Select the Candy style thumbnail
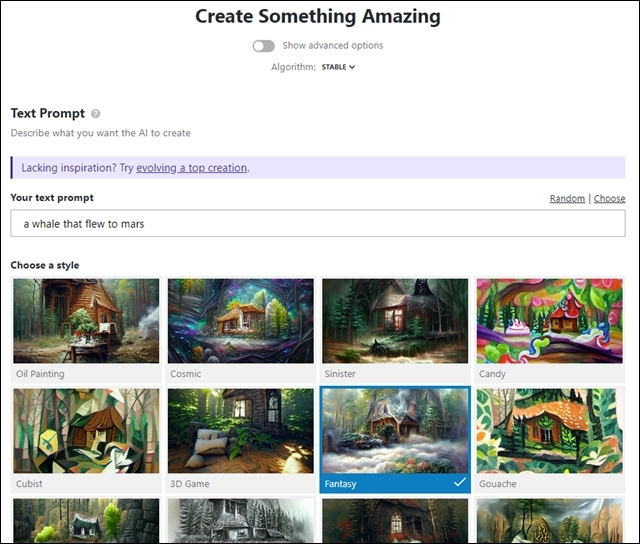Image resolution: width=640 pixels, height=544 pixels. [549, 321]
